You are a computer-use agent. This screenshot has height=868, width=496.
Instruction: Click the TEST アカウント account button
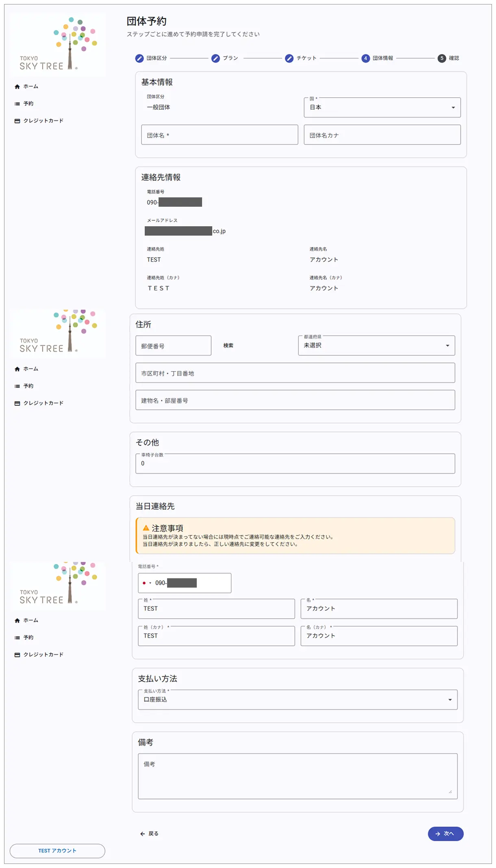click(57, 851)
